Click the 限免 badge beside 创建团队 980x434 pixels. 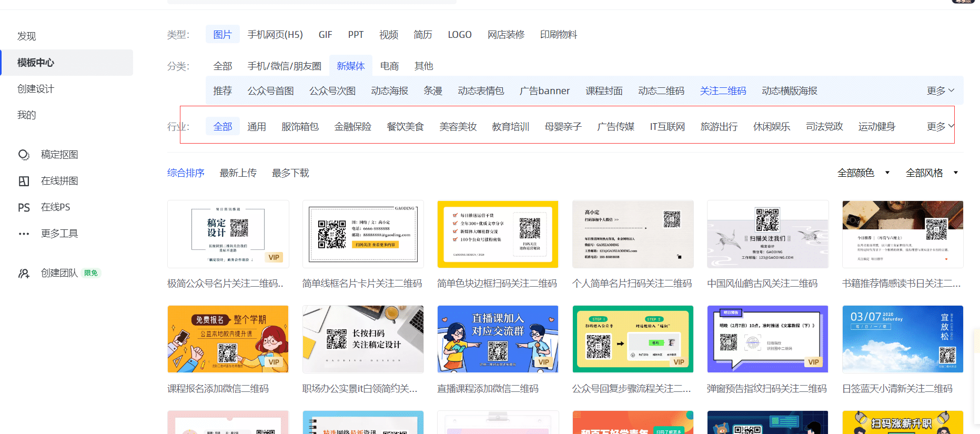(91, 273)
